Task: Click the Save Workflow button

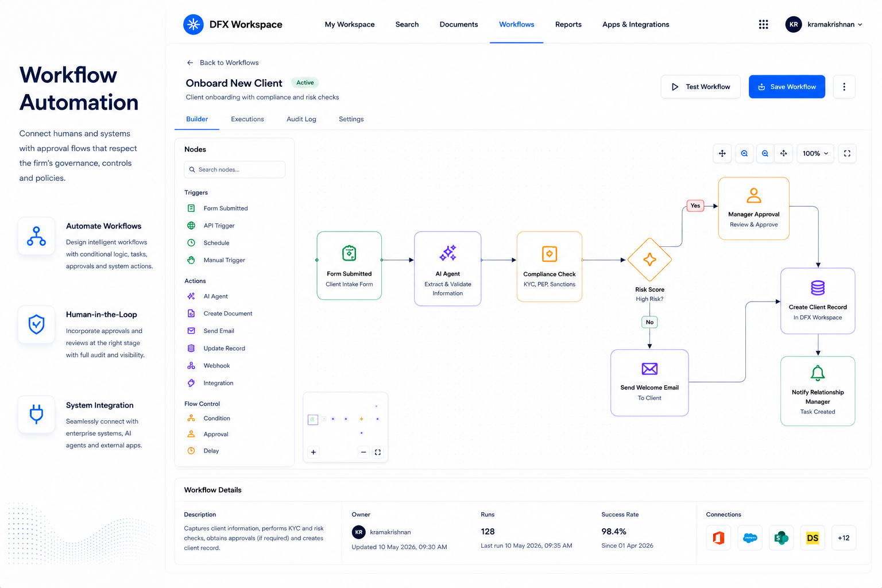Action: coord(787,87)
